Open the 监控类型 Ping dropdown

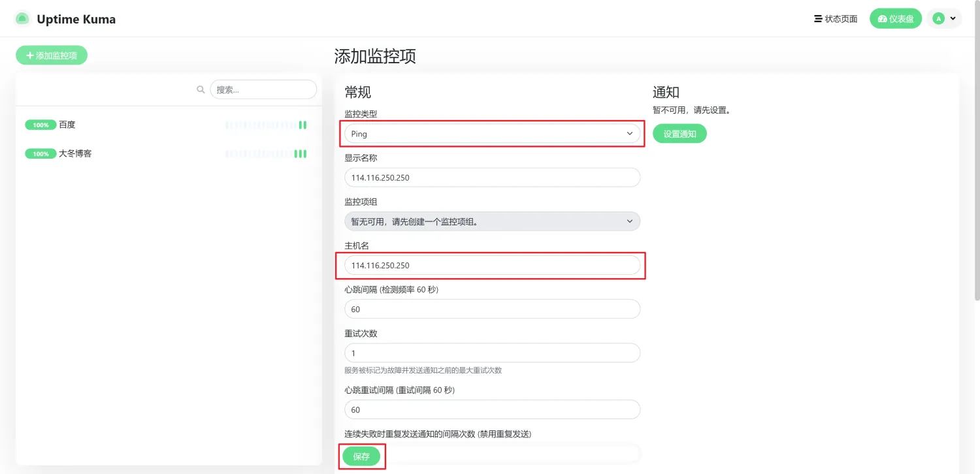tap(492, 134)
